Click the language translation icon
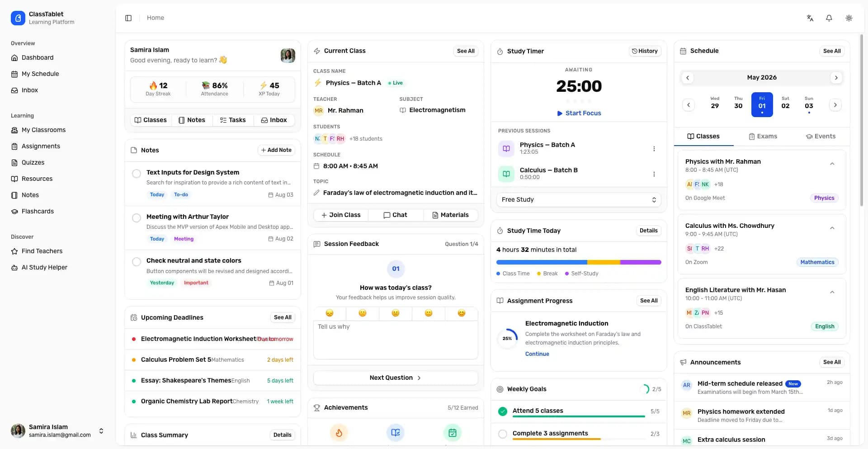Screen dimensions: 868x449 (810, 18)
